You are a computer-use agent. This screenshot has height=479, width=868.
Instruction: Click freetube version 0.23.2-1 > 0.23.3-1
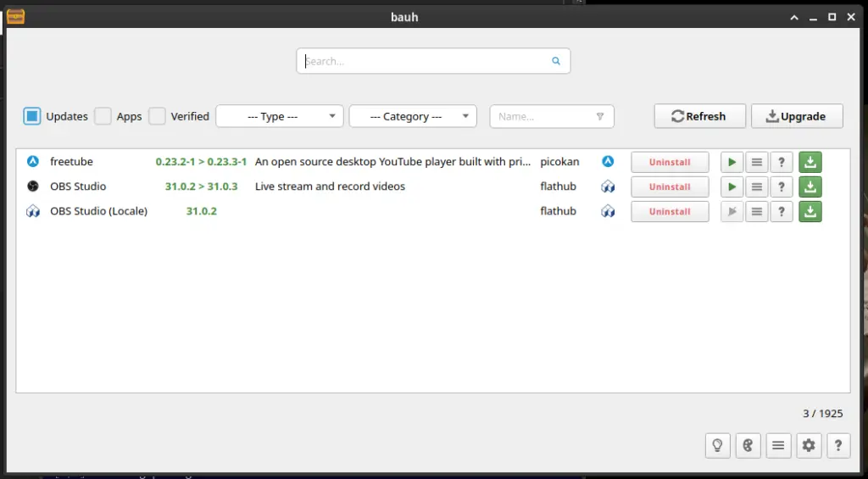[201, 162]
